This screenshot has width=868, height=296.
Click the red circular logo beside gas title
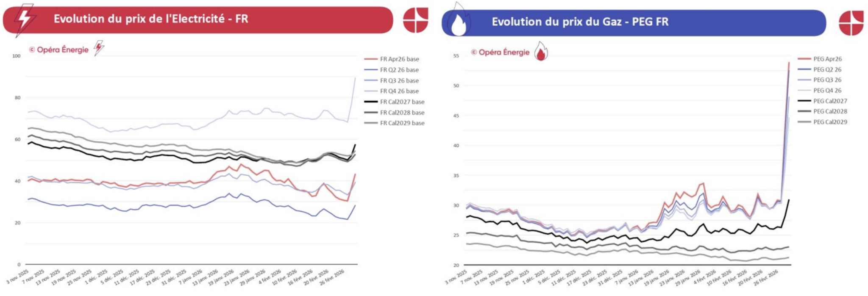(851, 23)
